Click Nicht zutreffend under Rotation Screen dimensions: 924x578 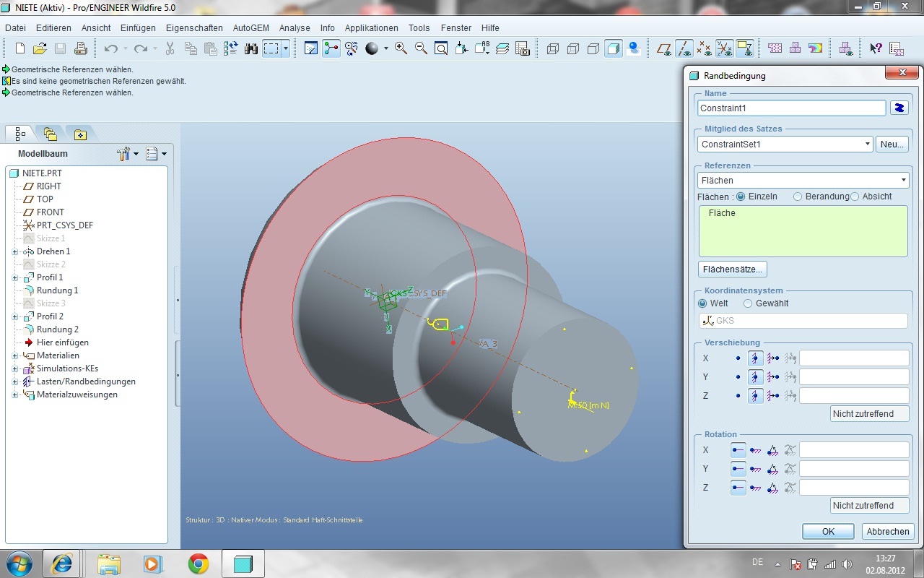(x=870, y=506)
